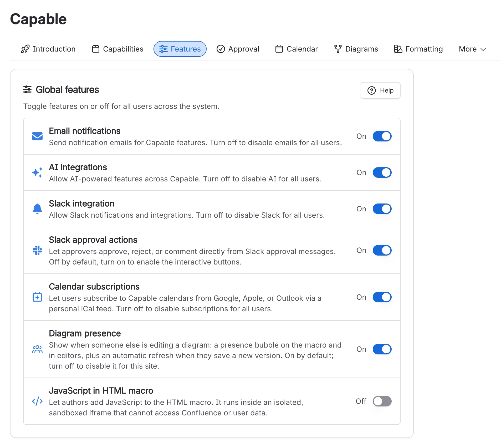501x448 pixels.
Task: Click the 'Let users subscribe to Capable calendars' description
Action: 185,303
